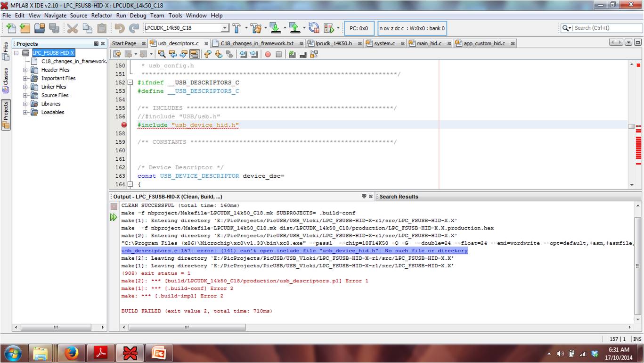Click the Paste clipboard icon

pos(102,28)
